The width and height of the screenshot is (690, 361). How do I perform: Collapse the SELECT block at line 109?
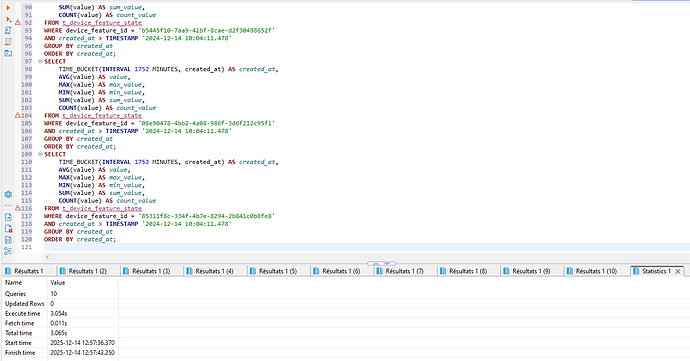(x=40, y=155)
